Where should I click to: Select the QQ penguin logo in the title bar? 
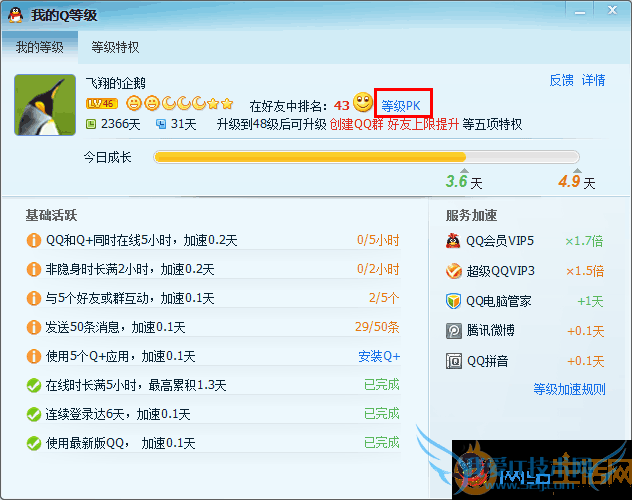click(16, 15)
